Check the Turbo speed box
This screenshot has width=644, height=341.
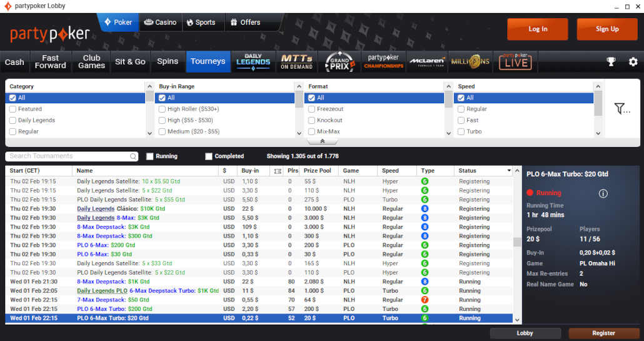(461, 131)
